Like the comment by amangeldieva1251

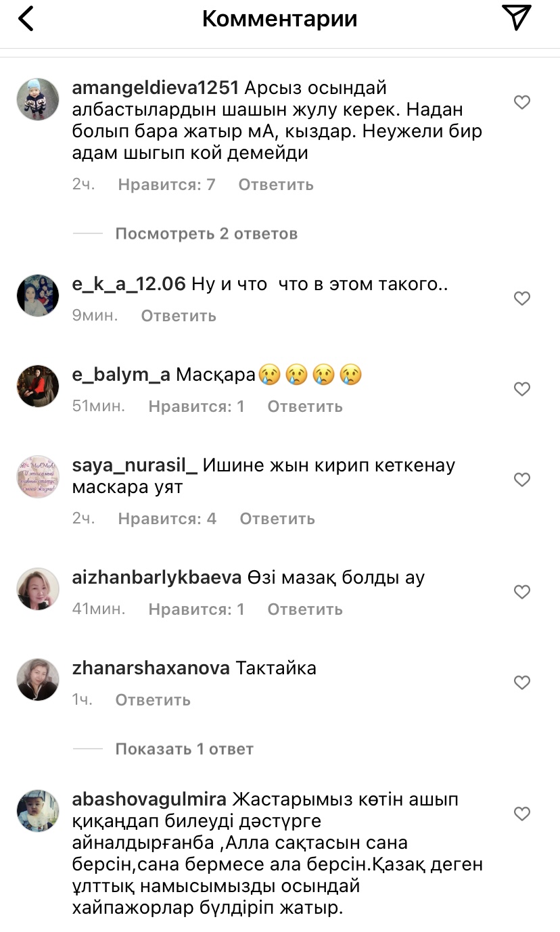click(x=522, y=102)
